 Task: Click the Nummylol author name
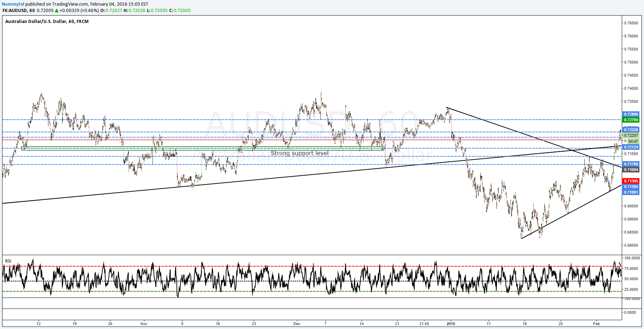13,4
